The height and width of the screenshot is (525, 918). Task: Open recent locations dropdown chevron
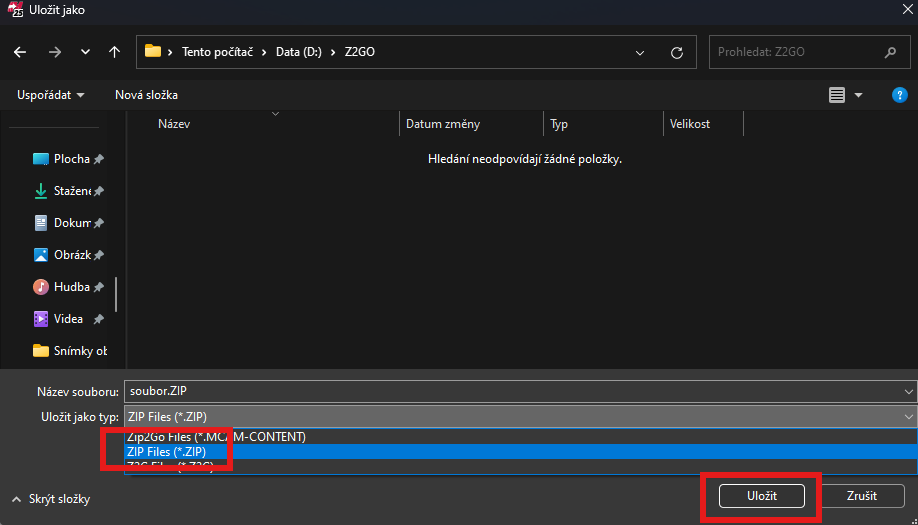coord(85,52)
